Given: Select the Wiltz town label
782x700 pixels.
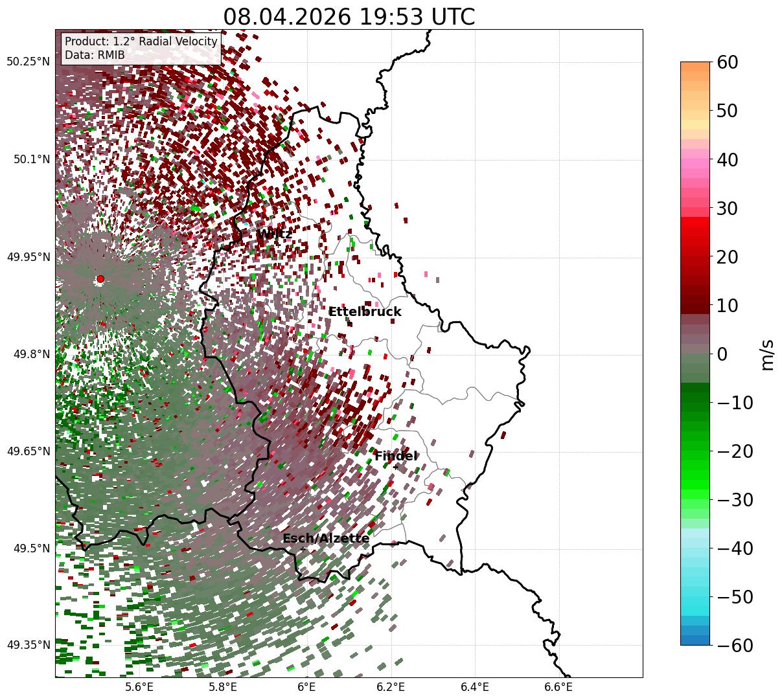Looking at the screenshot, I should [x=273, y=234].
